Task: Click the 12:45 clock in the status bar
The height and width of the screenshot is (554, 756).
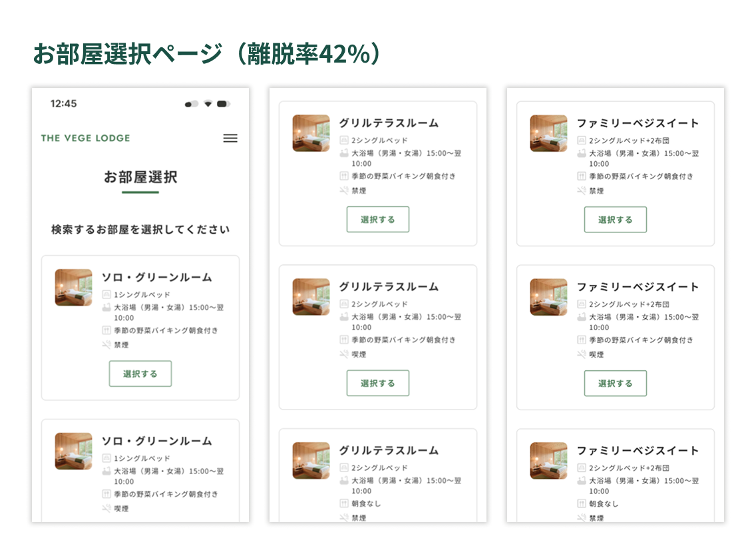Action: (x=64, y=104)
